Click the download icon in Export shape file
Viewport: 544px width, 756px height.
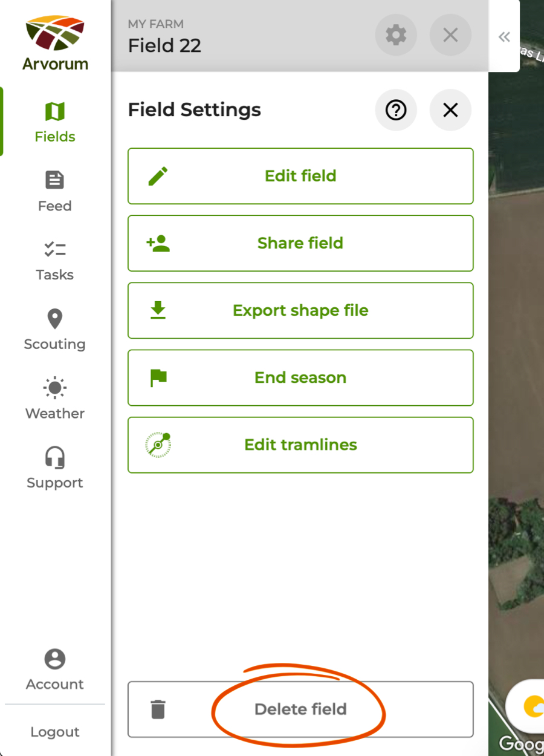click(x=157, y=310)
